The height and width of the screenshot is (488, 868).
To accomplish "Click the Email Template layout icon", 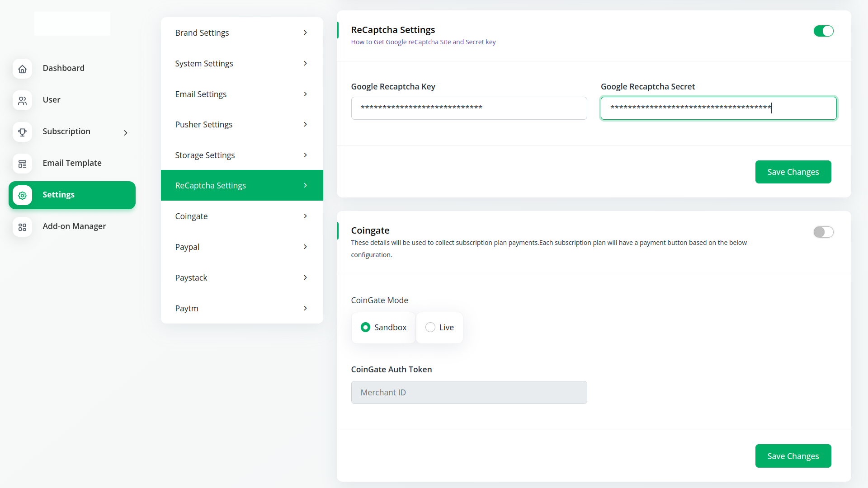I will (x=22, y=164).
